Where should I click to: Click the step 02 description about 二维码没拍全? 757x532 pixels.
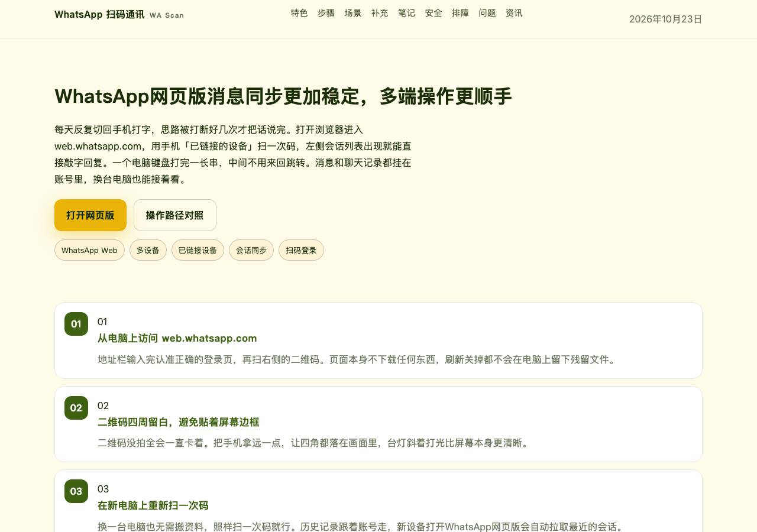(313, 443)
